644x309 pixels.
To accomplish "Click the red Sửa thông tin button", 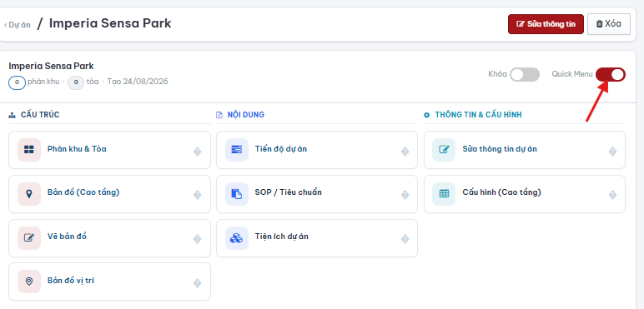I will coord(546,24).
